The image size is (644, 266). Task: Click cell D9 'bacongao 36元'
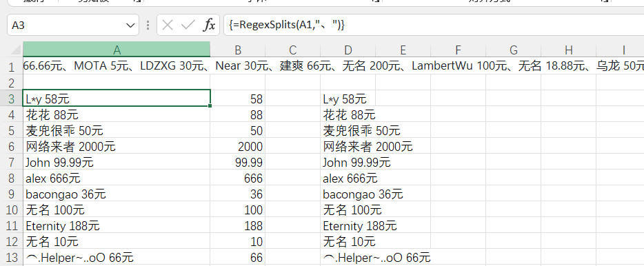pos(348,194)
